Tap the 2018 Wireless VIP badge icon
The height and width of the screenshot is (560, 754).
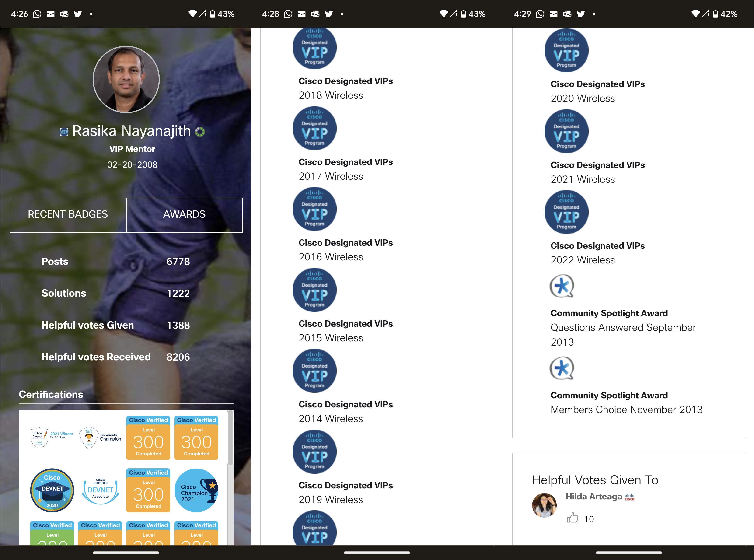point(314,48)
